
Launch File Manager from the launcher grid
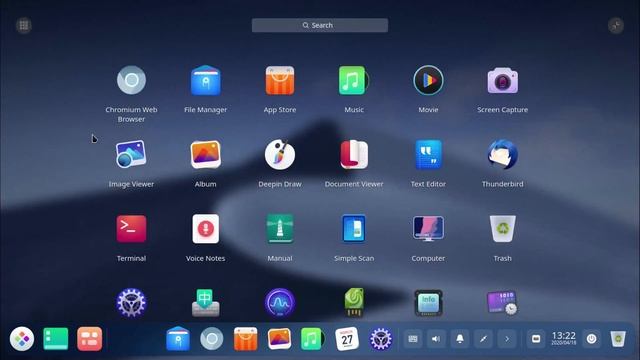(206, 80)
